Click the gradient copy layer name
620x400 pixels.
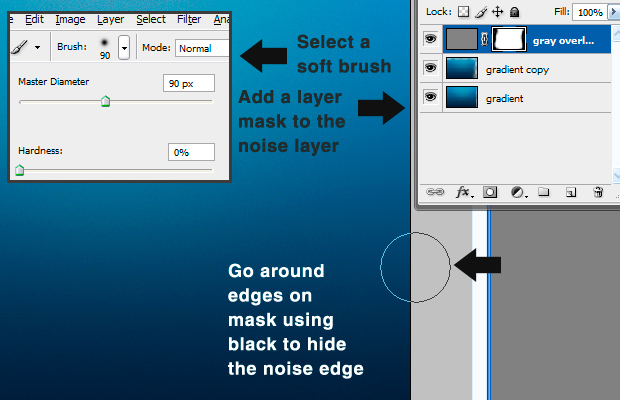[x=517, y=70]
